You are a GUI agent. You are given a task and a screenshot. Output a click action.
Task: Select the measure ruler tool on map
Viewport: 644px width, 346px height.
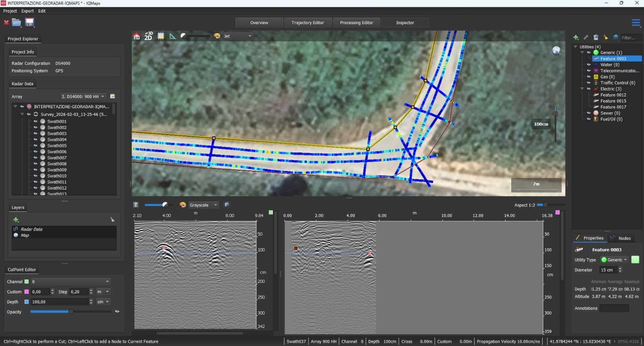173,36
